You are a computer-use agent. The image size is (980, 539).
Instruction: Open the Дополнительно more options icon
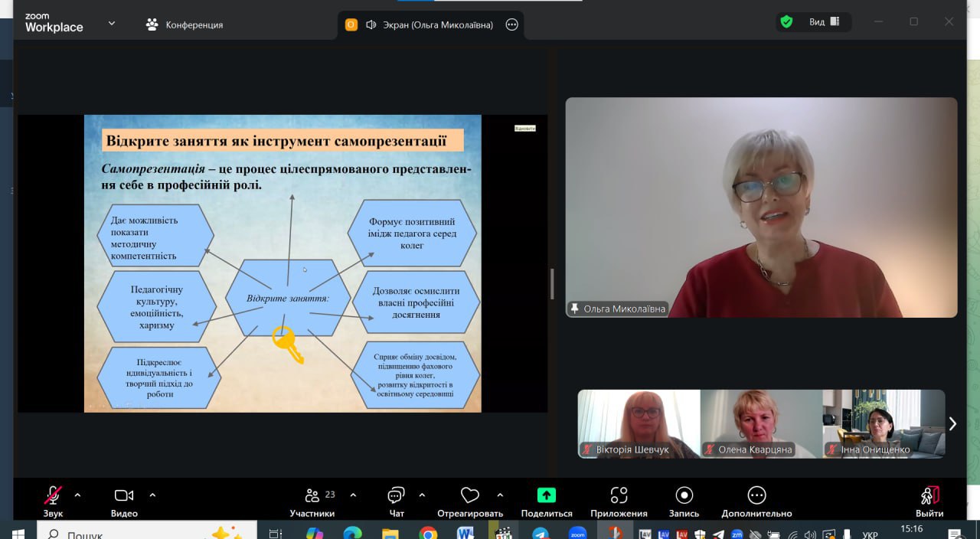click(756, 496)
